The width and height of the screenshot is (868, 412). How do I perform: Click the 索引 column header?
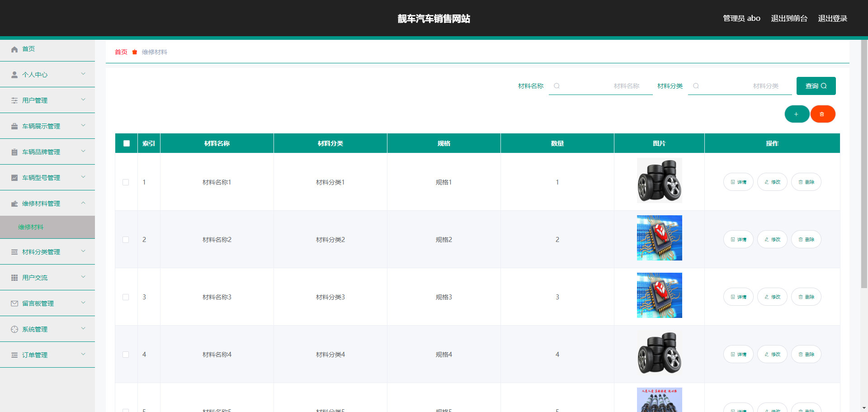pyautogui.click(x=149, y=143)
